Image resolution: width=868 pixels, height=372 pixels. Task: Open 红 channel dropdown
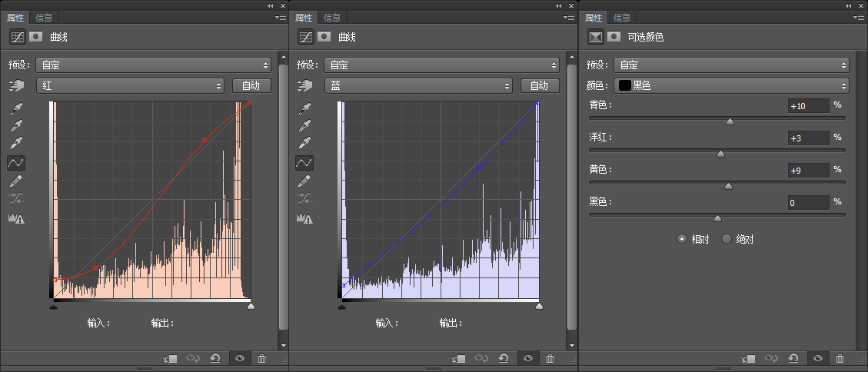point(130,86)
